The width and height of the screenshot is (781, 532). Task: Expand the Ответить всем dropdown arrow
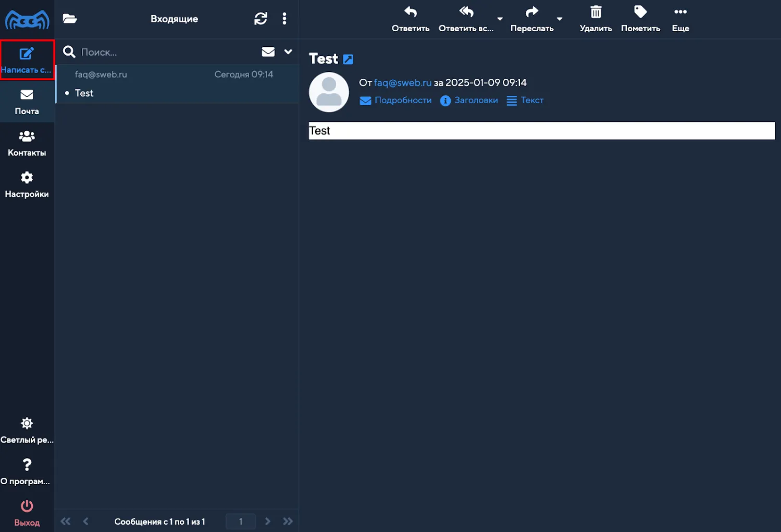(500, 19)
